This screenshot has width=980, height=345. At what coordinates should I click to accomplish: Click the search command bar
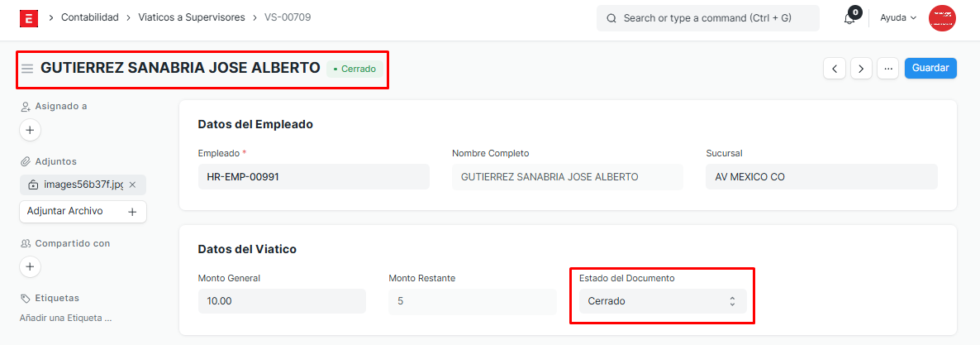pos(707,18)
